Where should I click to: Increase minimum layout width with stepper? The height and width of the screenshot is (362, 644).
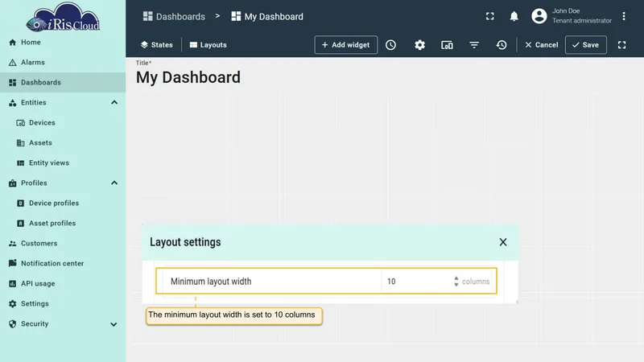point(456,278)
